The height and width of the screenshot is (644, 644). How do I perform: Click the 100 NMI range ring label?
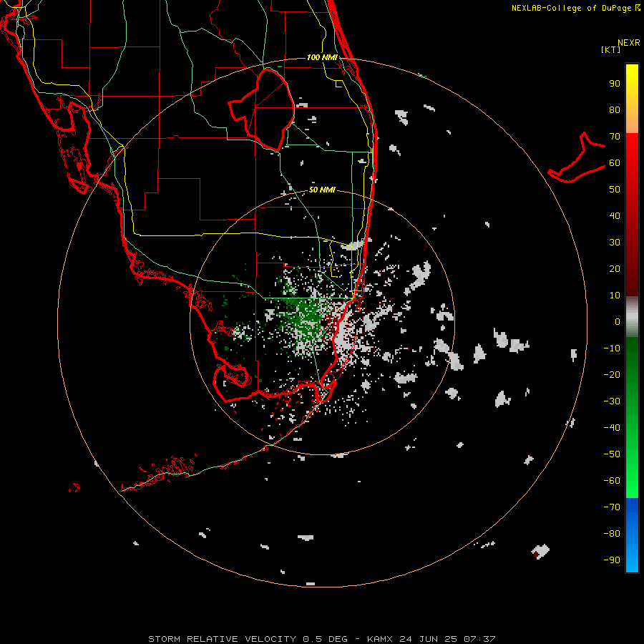(x=322, y=57)
